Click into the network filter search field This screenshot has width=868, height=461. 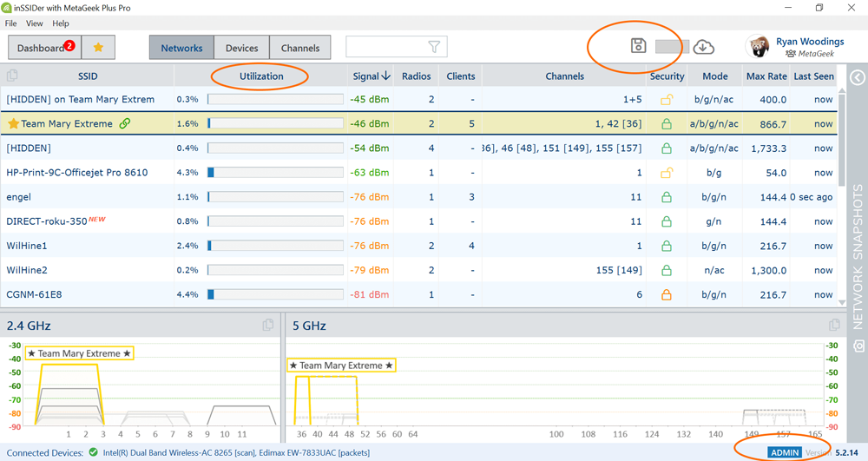click(x=387, y=47)
